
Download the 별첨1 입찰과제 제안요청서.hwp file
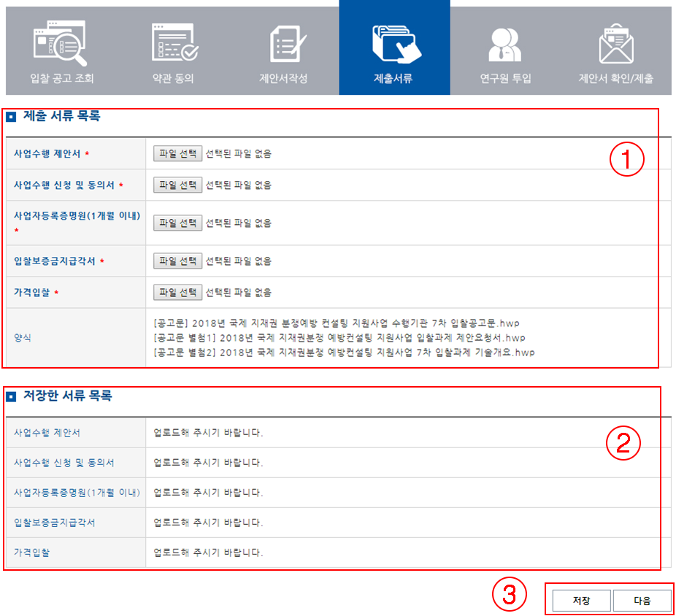339,338
